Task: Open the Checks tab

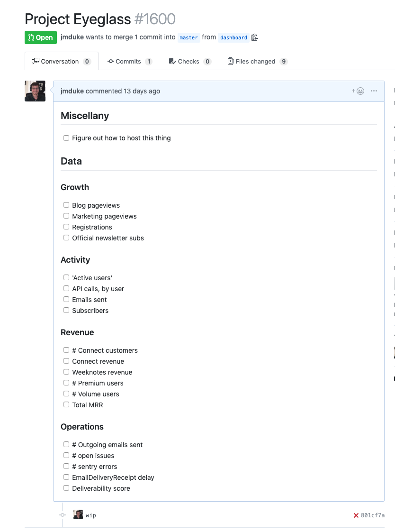Action: click(189, 62)
